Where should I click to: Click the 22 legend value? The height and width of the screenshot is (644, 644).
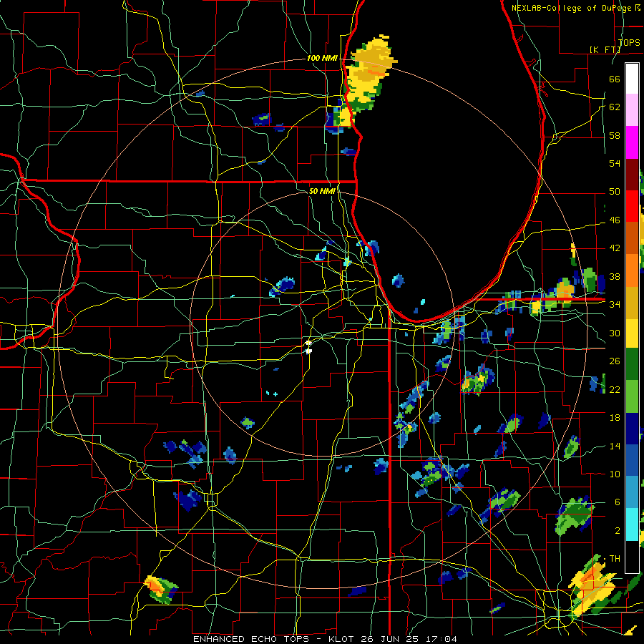click(x=615, y=389)
